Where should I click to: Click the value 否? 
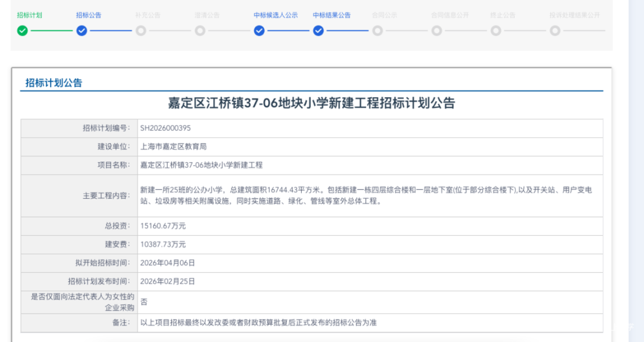coord(144,302)
